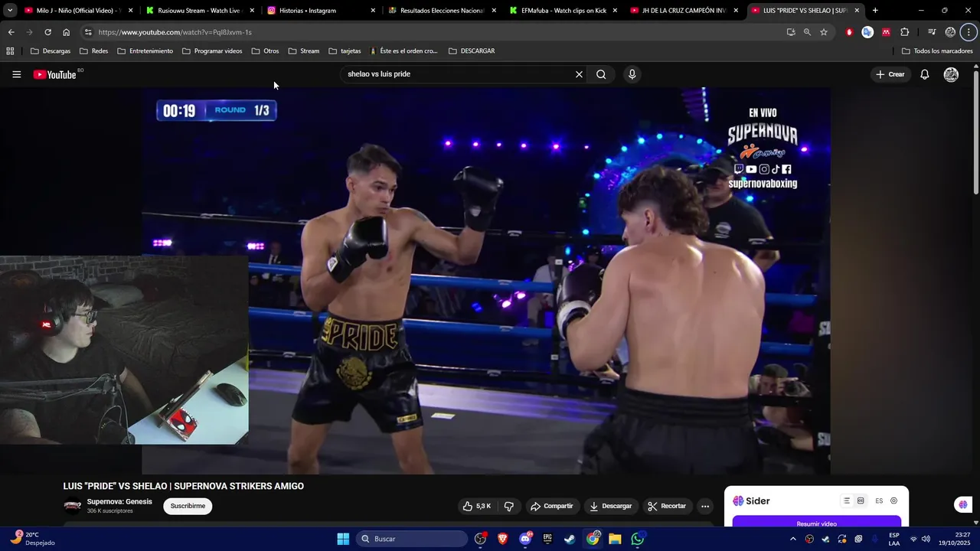Open the tab search dropdown arrow

[10, 11]
